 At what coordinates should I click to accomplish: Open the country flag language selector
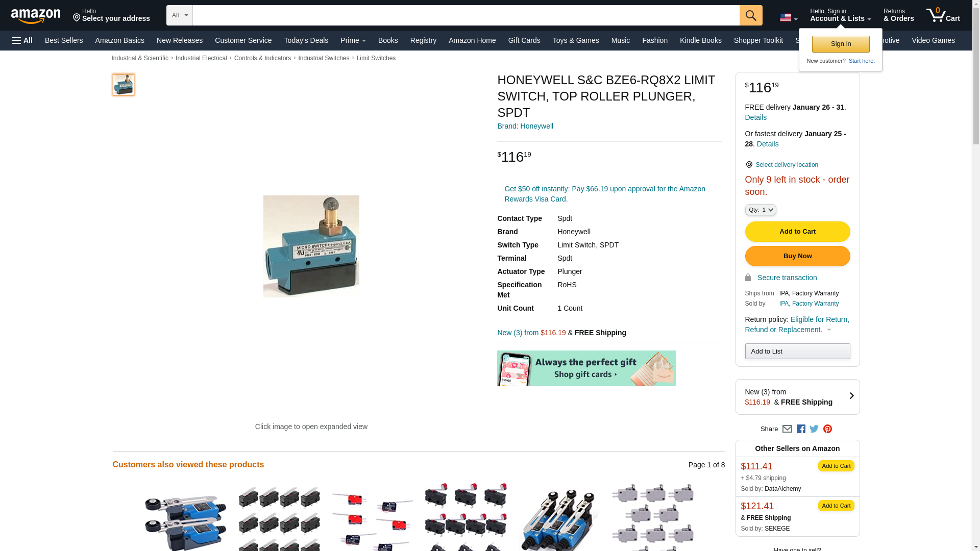[789, 18]
